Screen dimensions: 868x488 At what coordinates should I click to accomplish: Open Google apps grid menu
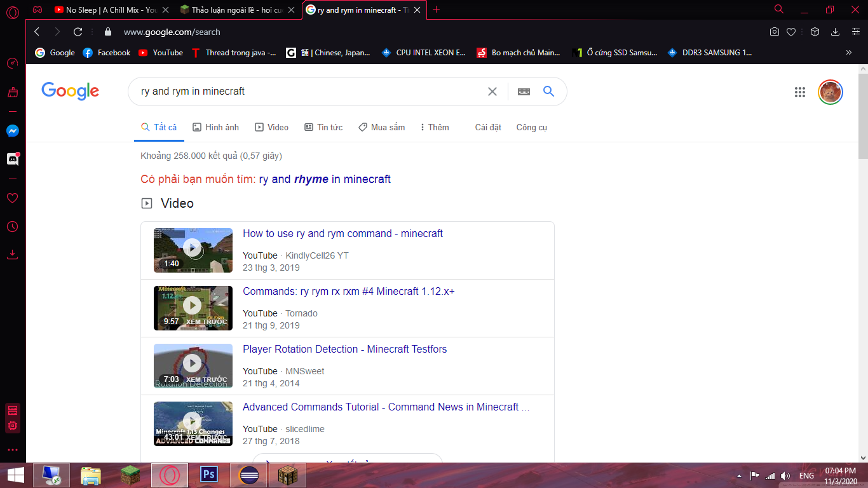(799, 92)
